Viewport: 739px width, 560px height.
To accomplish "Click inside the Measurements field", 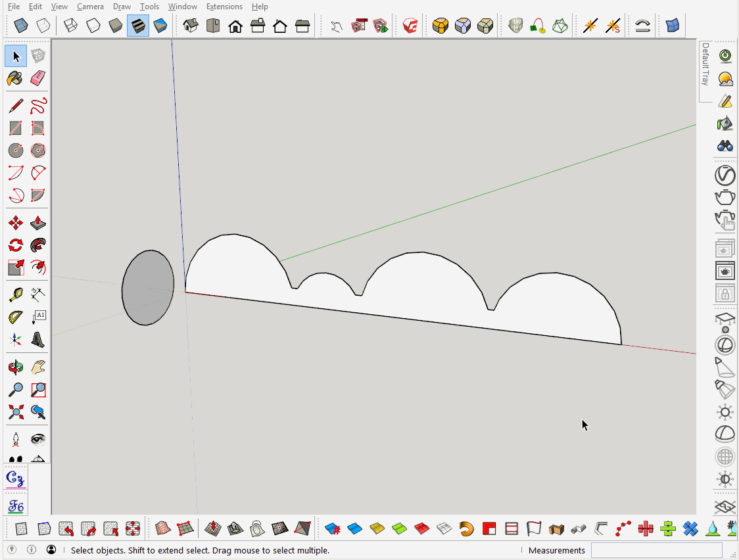I will click(x=655, y=550).
